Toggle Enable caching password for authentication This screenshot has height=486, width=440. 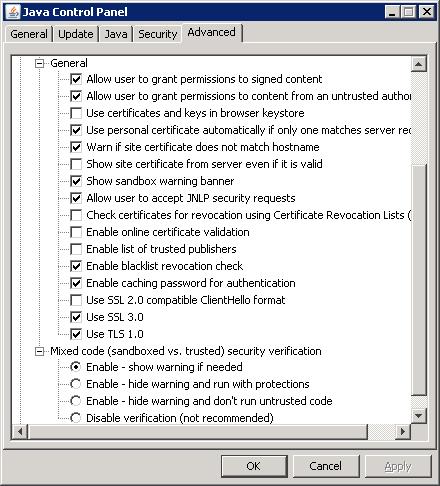coord(76,283)
